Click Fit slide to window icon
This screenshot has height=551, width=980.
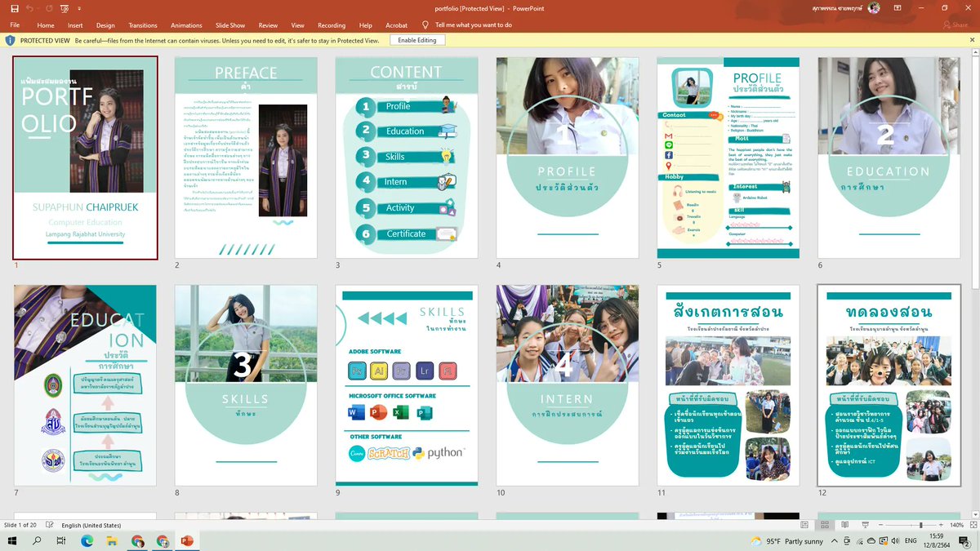click(x=972, y=525)
